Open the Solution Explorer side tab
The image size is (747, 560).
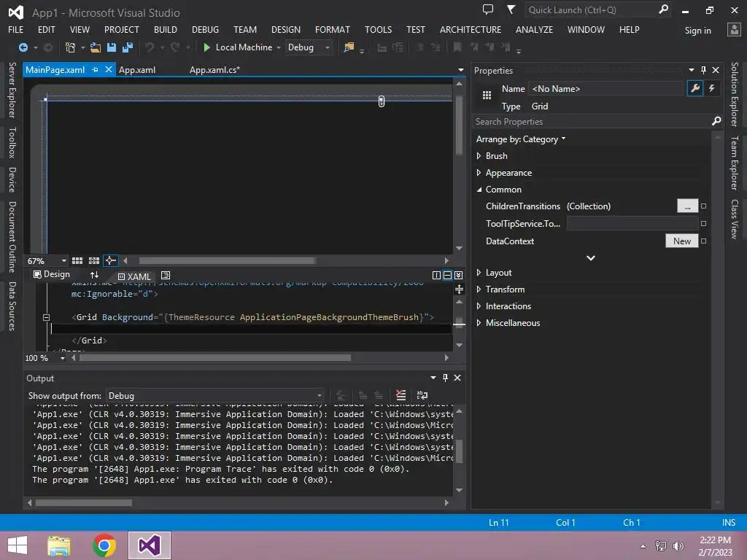735,94
